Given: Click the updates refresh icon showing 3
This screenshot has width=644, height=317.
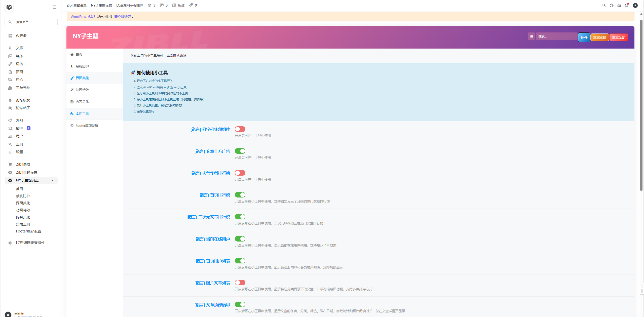Looking at the screenshot, I should (x=149, y=5).
